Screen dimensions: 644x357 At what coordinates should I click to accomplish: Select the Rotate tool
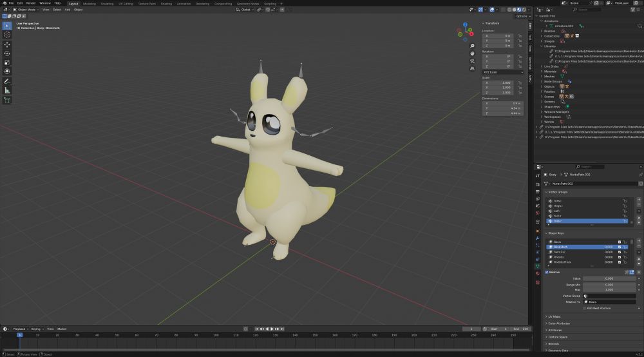click(x=7, y=53)
